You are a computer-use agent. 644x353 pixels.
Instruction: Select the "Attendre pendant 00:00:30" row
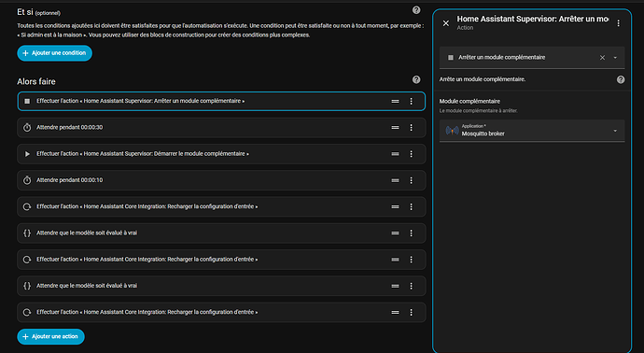[221, 128]
